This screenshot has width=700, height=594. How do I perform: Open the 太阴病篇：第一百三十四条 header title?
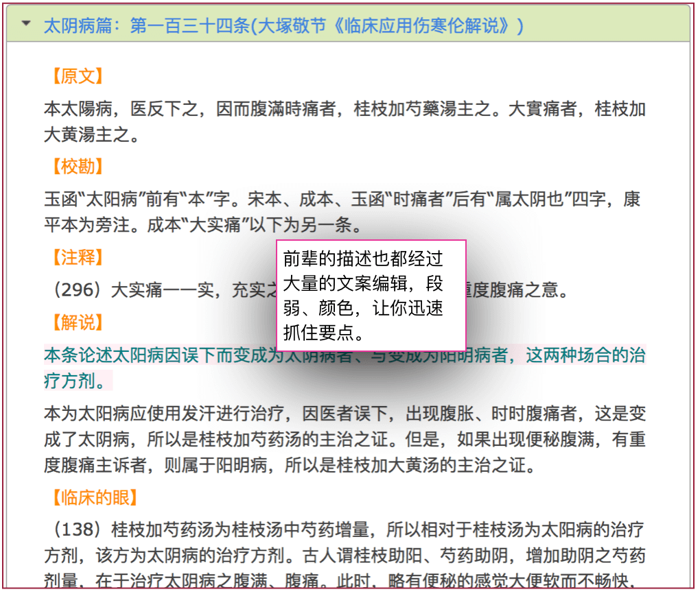click(283, 26)
